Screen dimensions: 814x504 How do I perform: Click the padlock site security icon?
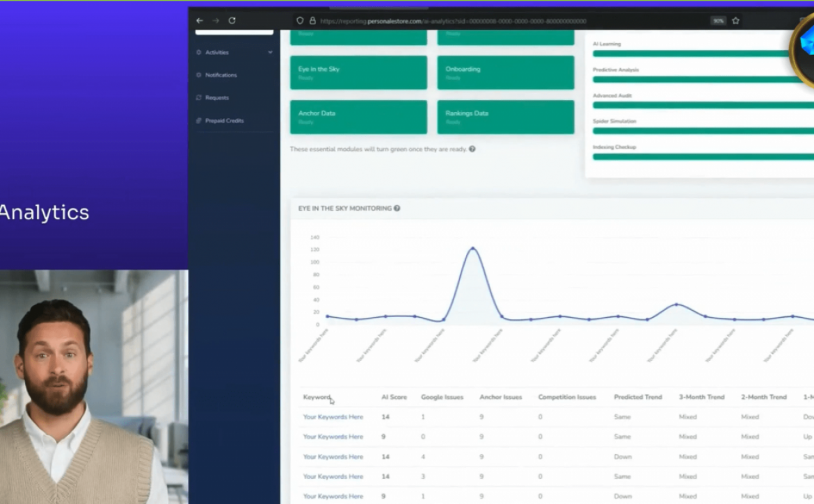pos(312,21)
